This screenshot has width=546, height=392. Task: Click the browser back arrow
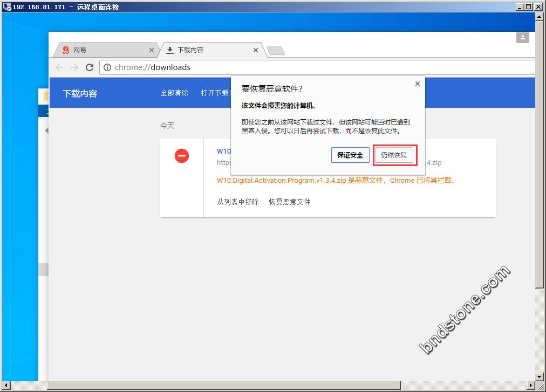(59, 67)
